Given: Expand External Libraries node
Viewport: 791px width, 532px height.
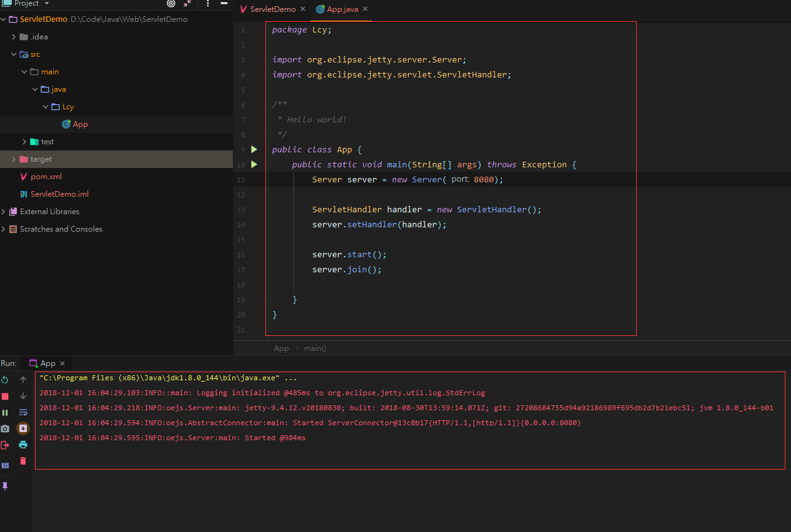Looking at the screenshot, I should pyautogui.click(x=4, y=212).
